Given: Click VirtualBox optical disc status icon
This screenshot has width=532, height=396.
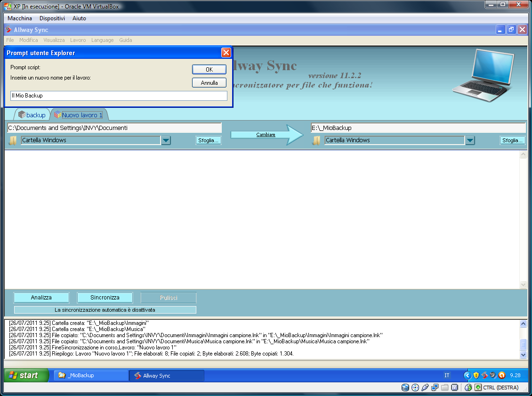Looking at the screenshot, I should pos(415,388).
